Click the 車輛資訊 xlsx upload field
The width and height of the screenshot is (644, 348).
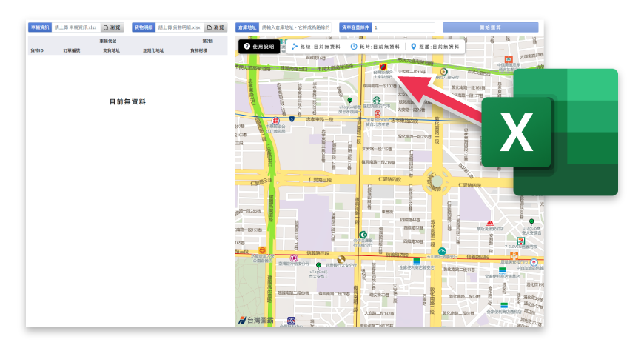(x=76, y=27)
